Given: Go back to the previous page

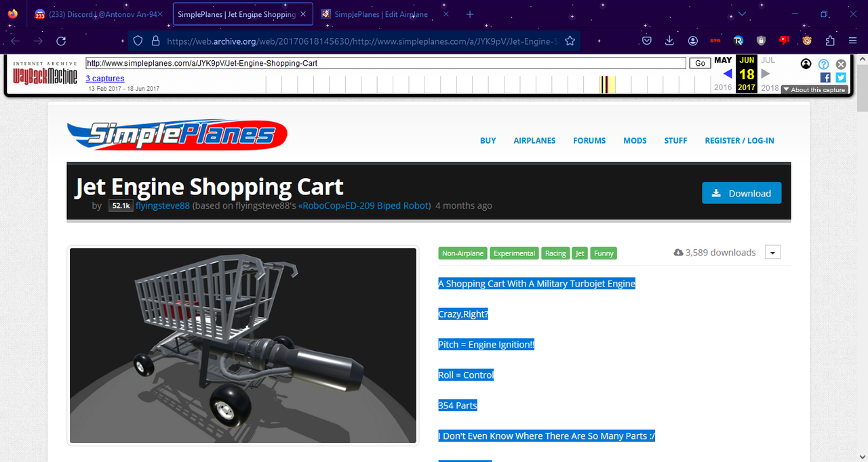Looking at the screenshot, I should [x=16, y=41].
